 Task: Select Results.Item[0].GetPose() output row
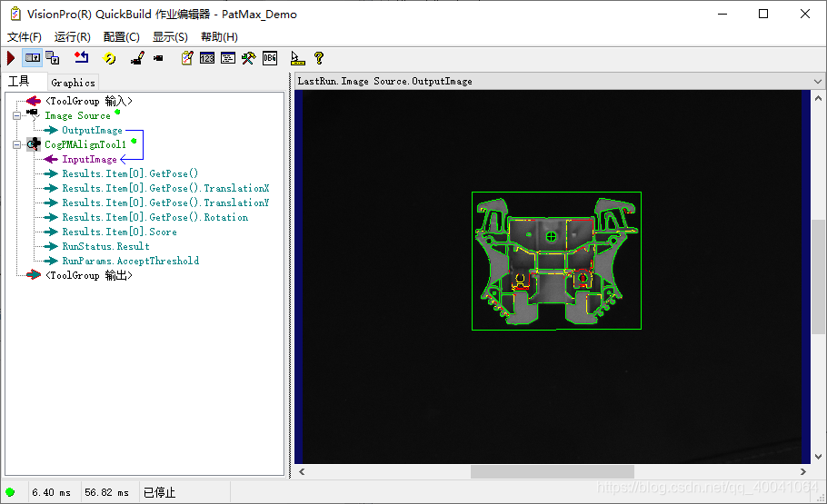(x=130, y=173)
